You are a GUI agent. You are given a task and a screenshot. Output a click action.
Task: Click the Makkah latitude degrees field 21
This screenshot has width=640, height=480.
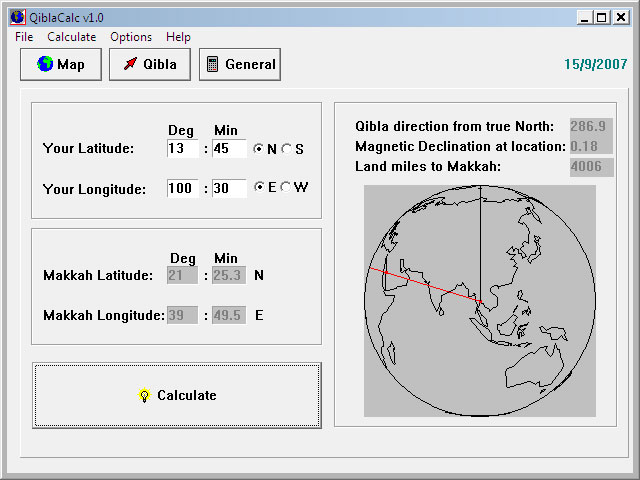[x=182, y=275]
